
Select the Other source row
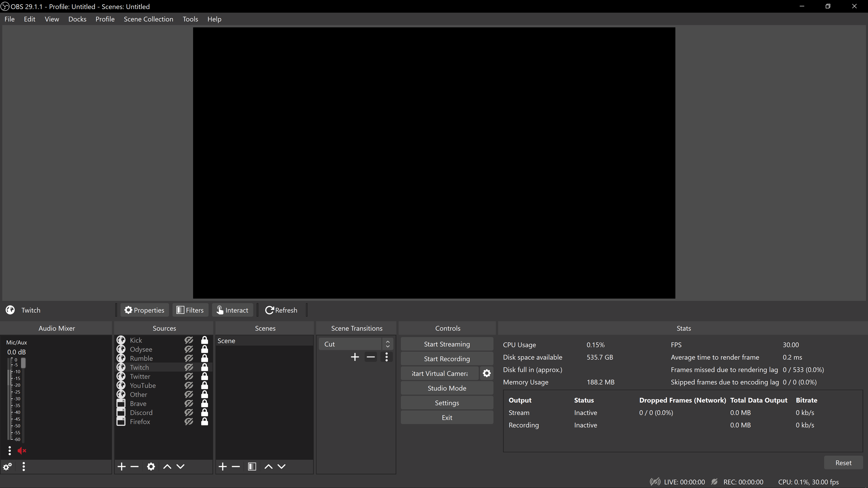pyautogui.click(x=164, y=394)
